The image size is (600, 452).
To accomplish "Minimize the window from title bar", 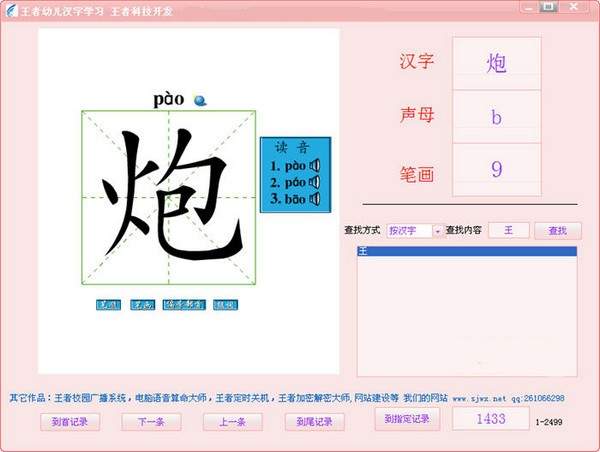I will tap(529, 8).
